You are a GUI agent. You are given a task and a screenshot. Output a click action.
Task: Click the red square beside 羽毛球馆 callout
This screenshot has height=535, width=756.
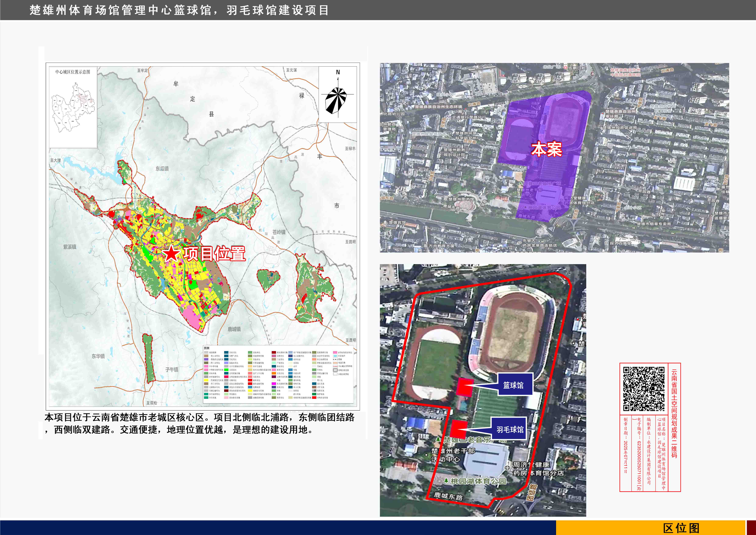point(459,429)
